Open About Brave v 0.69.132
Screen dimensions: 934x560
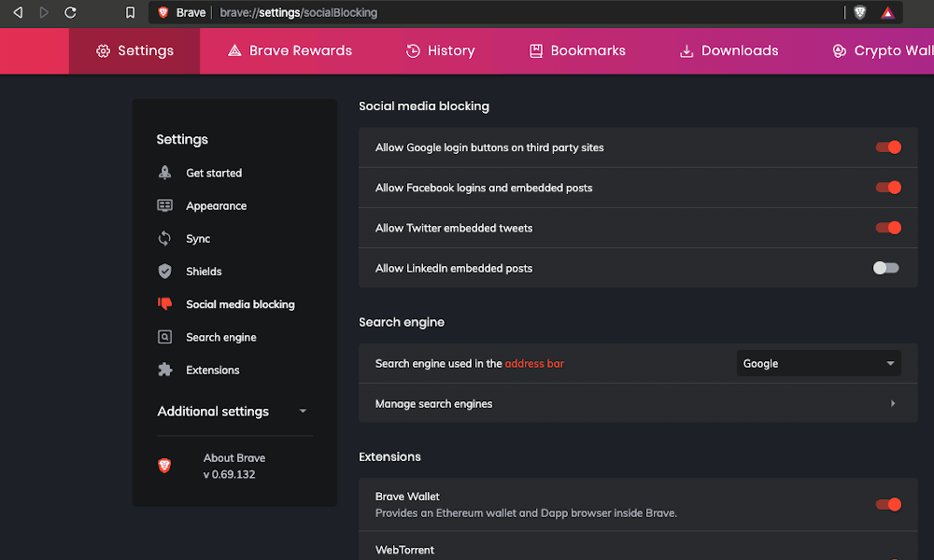[234, 466]
